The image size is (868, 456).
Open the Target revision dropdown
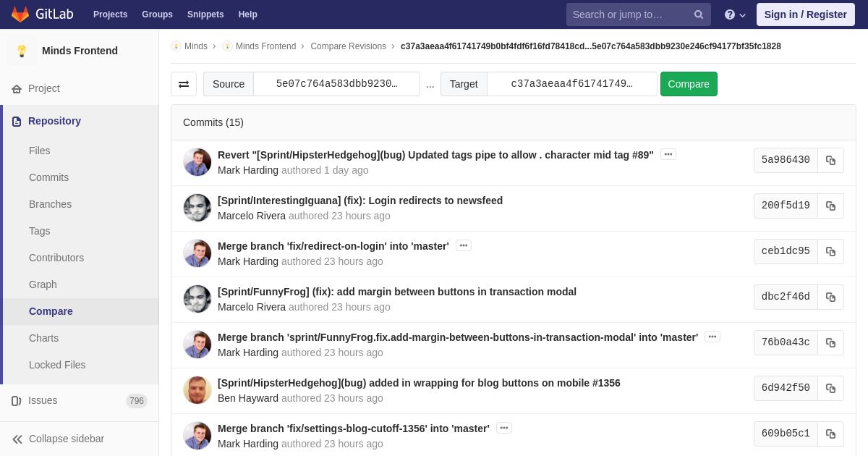[x=571, y=84]
